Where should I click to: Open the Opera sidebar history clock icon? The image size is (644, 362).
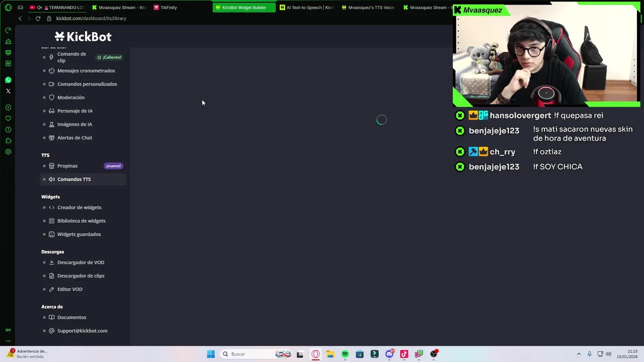click(x=8, y=130)
